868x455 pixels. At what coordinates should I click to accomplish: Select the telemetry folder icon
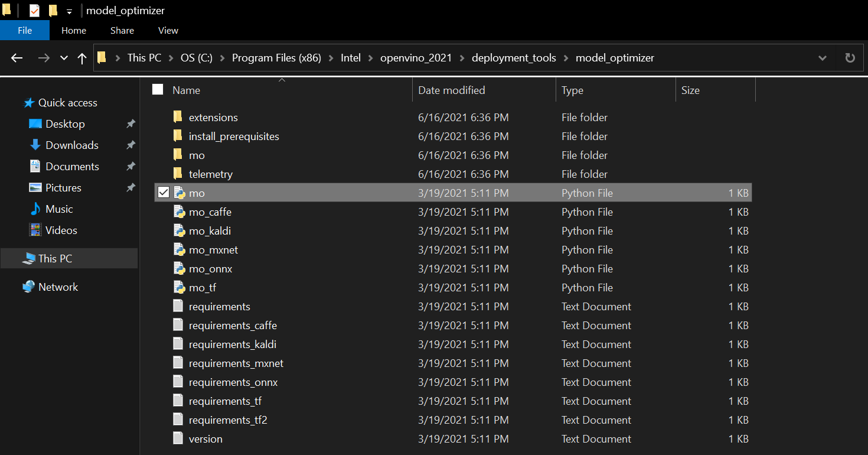click(x=178, y=174)
